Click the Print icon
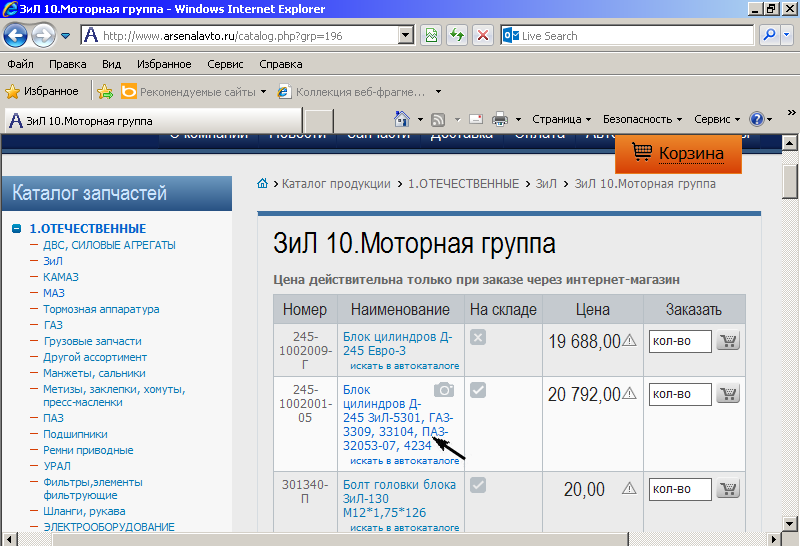Image resolution: width=800 pixels, height=546 pixels. 500,119
